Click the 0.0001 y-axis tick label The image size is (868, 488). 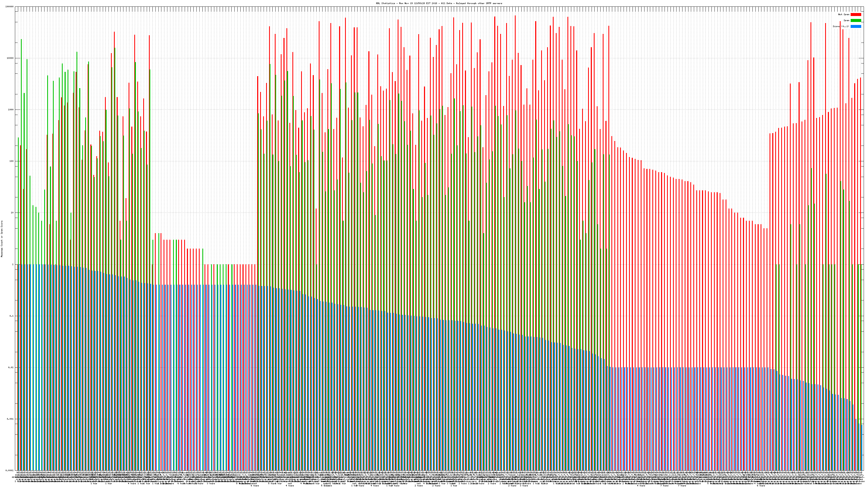pos(9,470)
